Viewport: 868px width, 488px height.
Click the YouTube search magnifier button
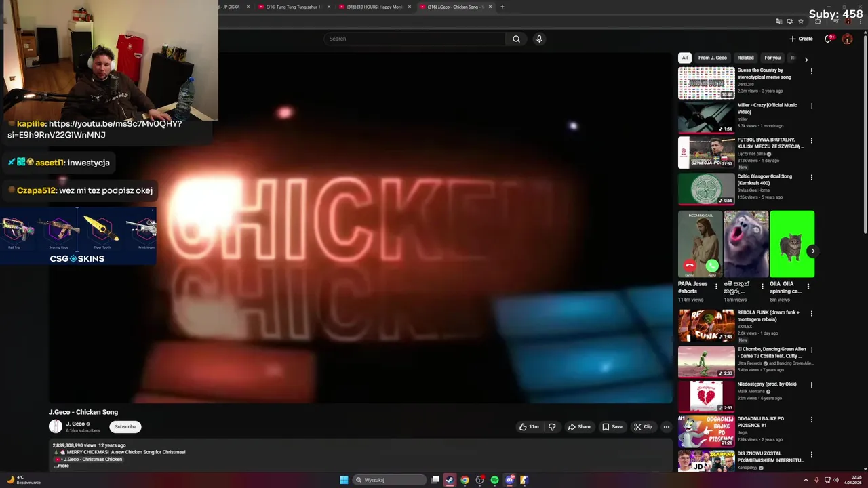pyautogui.click(x=516, y=39)
